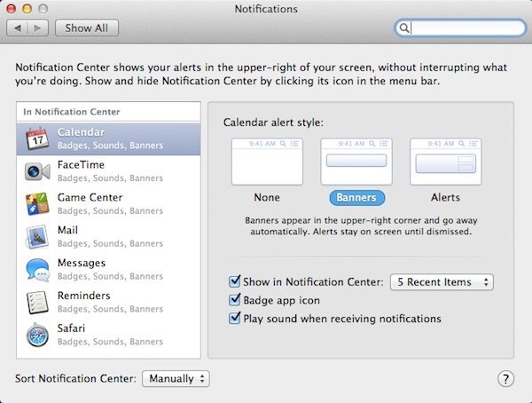Click the Game Center icon

tap(37, 204)
